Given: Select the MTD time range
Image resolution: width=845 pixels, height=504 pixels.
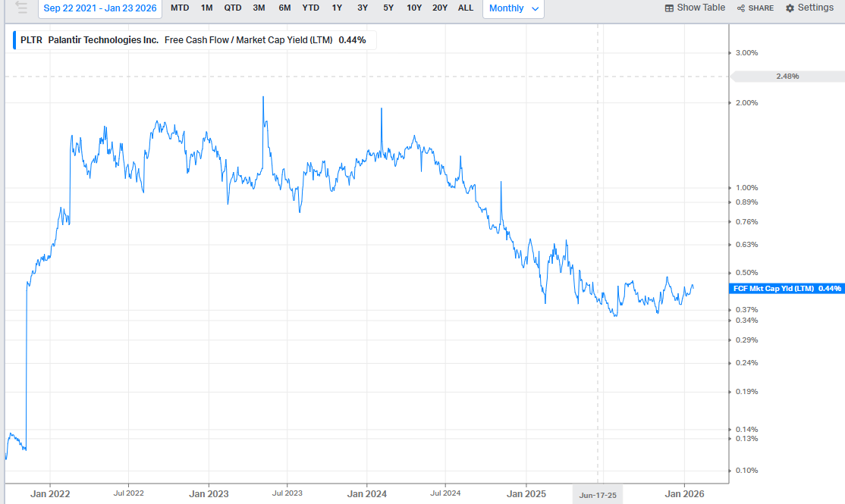Looking at the screenshot, I should point(180,8).
